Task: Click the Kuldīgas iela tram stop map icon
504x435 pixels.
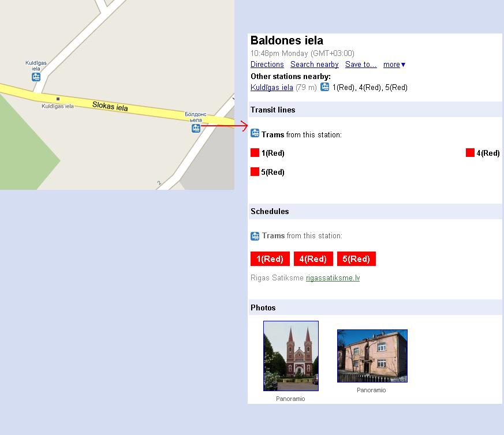Action: click(36, 77)
